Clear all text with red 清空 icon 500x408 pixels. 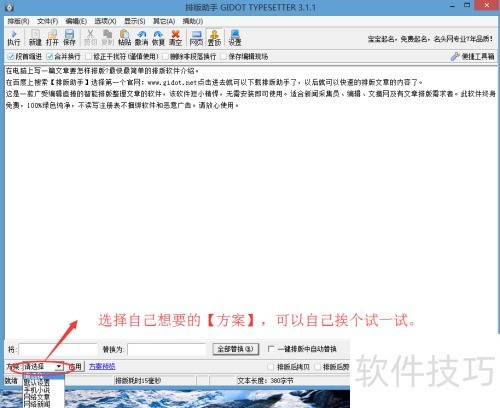(175, 38)
